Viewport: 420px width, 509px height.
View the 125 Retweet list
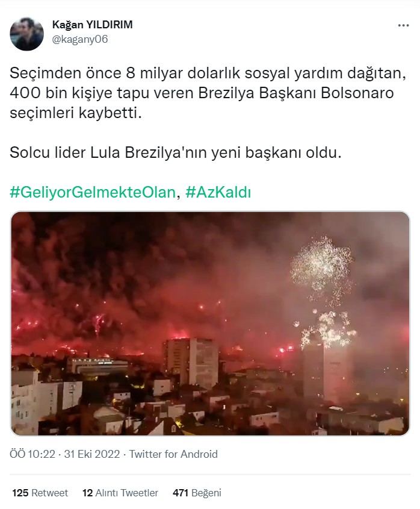[40, 493]
